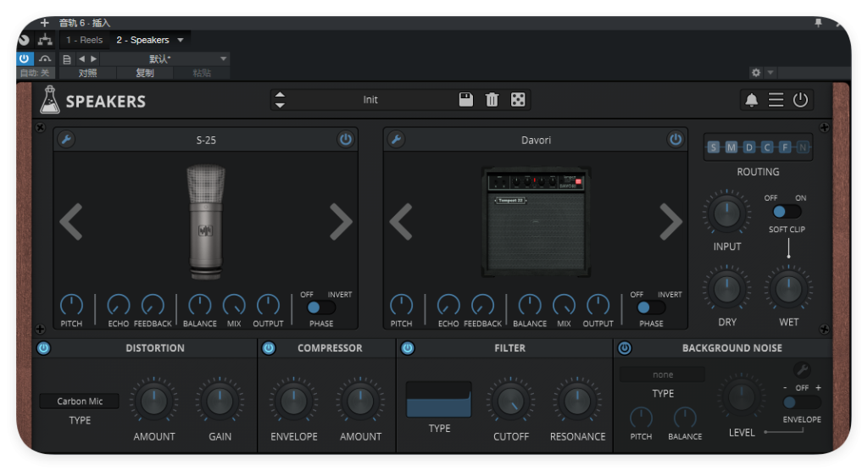The image size is (868, 471).
Task: Open Background Noise wrench settings
Action: click(x=802, y=369)
